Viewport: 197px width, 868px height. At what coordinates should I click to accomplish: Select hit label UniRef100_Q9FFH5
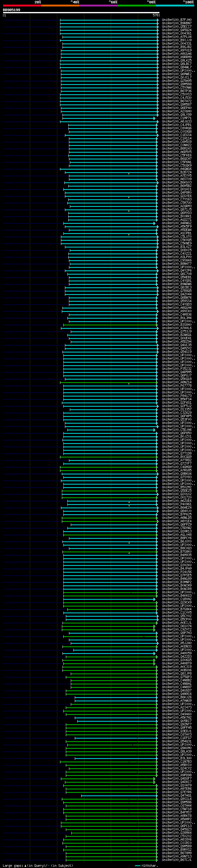[177, 728]
